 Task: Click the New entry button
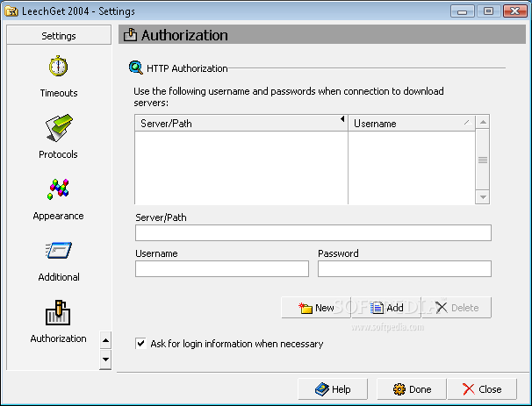point(316,308)
